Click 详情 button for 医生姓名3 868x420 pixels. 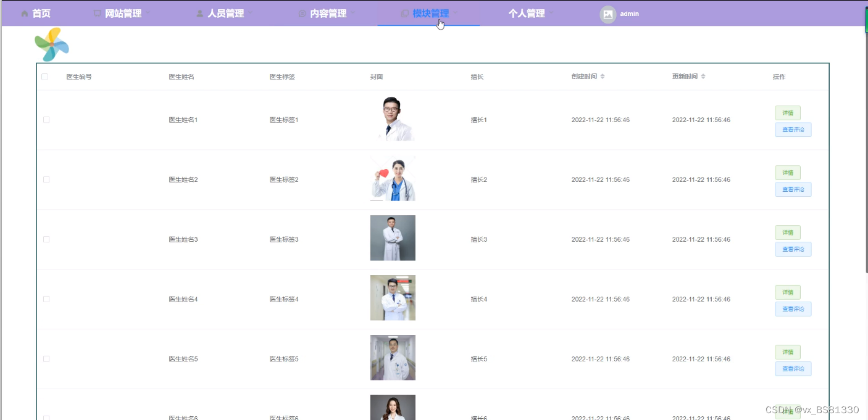(788, 233)
